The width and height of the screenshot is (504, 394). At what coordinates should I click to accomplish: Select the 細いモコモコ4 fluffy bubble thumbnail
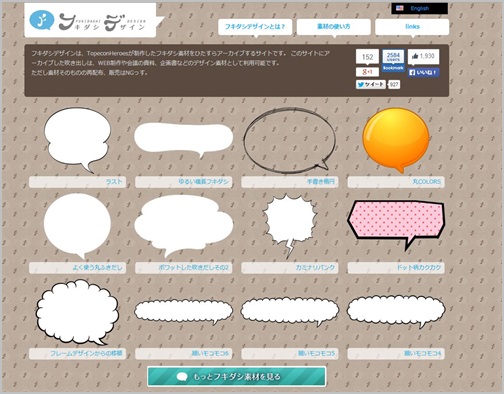(396, 311)
